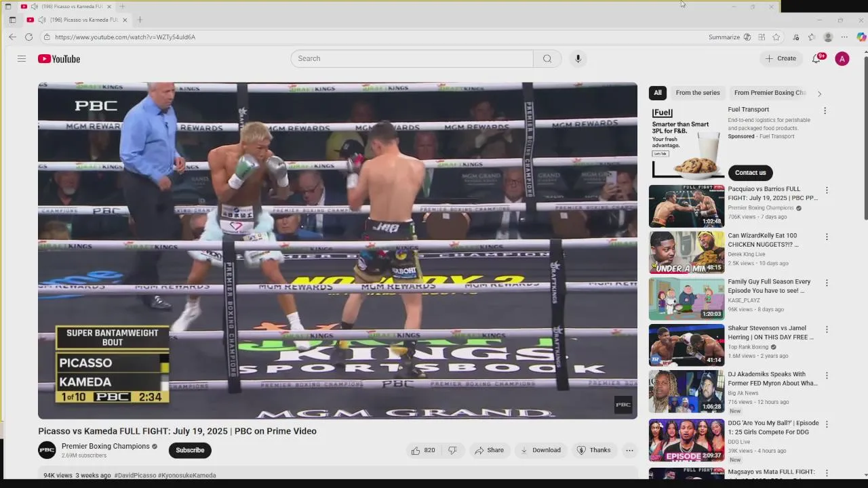
Task: Open options for Family Guy video
Action: point(827,283)
